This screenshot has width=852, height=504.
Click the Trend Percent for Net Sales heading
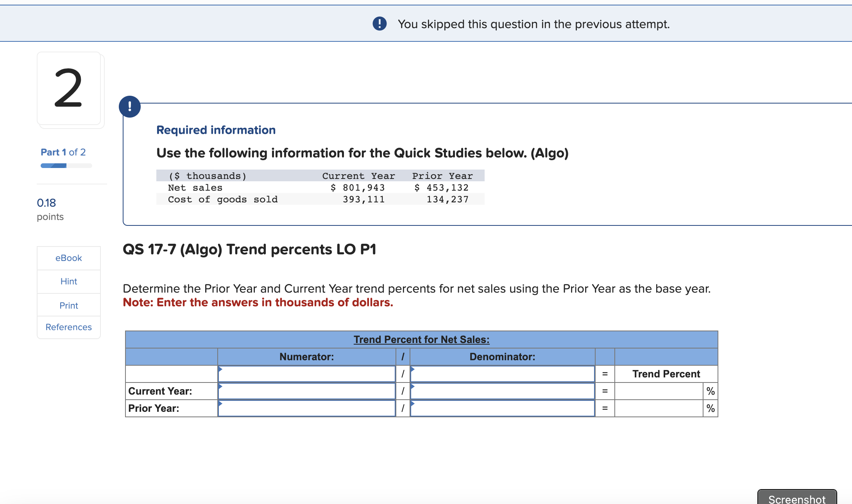tap(421, 340)
